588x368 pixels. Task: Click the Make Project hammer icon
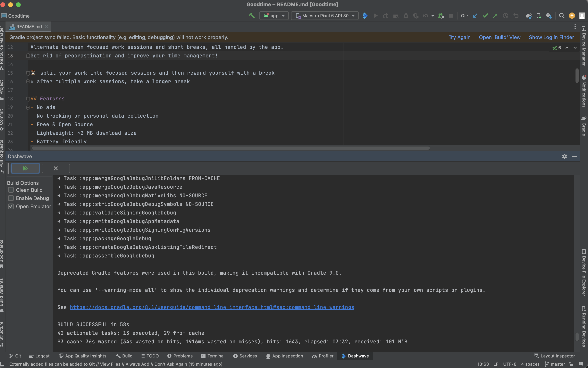tap(252, 16)
